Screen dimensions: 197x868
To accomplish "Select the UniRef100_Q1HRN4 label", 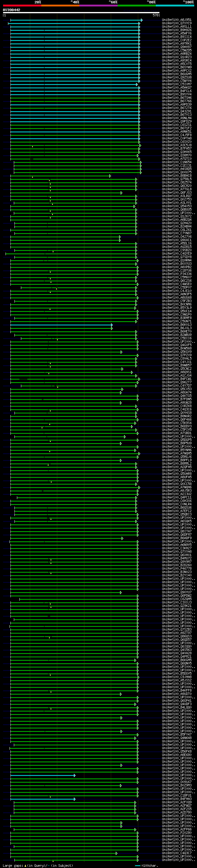I will pyautogui.click(x=177, y=260).
